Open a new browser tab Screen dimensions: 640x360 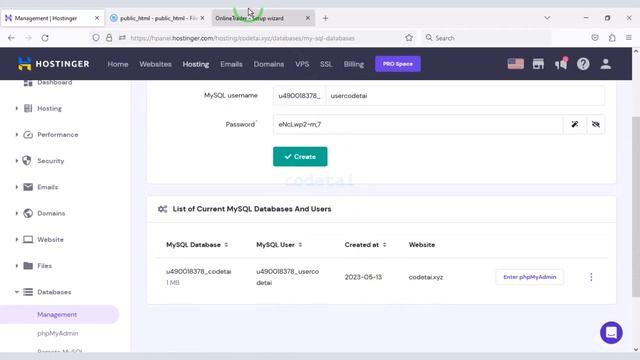click(x=325, y=18)
